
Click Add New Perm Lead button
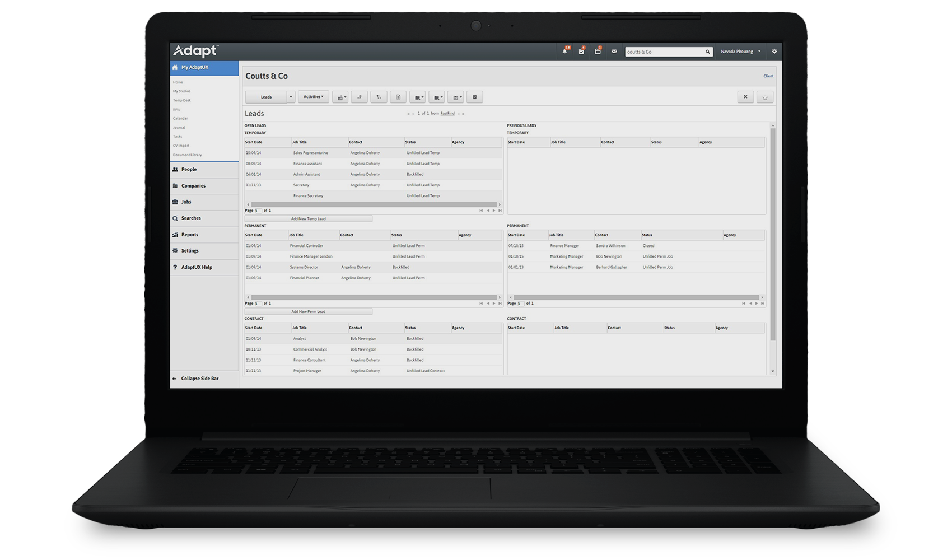[x=309, y=311]
